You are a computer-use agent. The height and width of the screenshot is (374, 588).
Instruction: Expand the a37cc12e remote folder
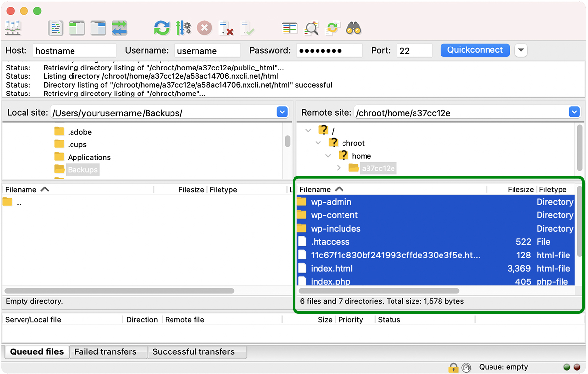(x=339, y=168)
